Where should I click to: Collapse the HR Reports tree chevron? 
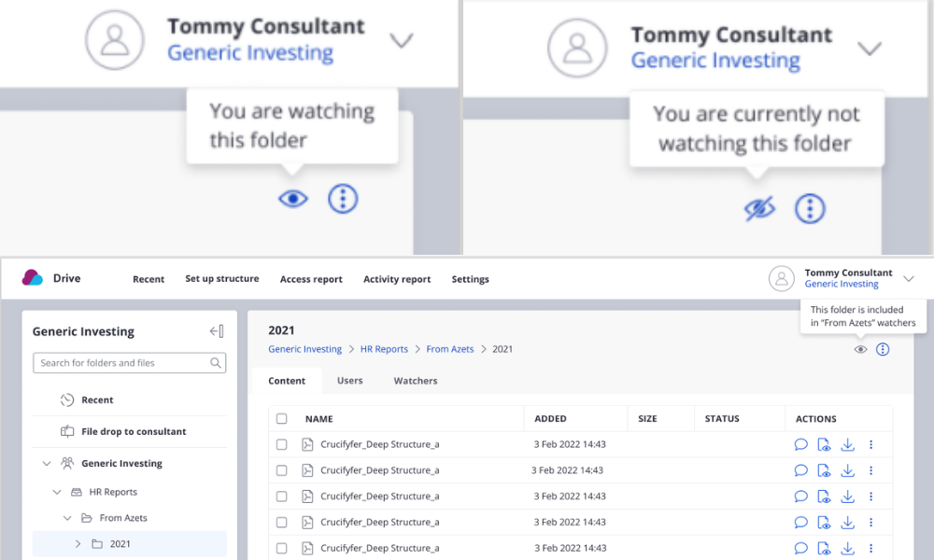(57, 492)
